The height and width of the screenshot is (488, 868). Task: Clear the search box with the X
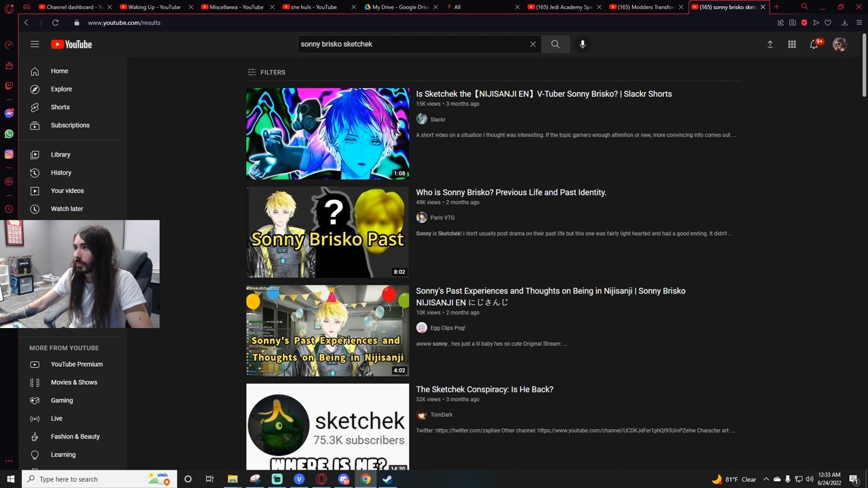pyautogui.click(x=532, y=44)
